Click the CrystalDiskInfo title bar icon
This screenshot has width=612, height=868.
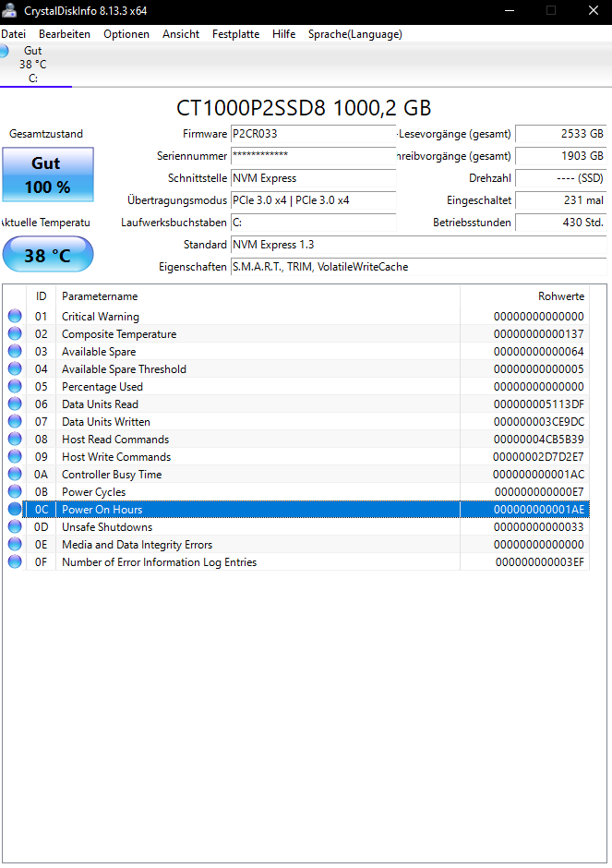[9, 10]
